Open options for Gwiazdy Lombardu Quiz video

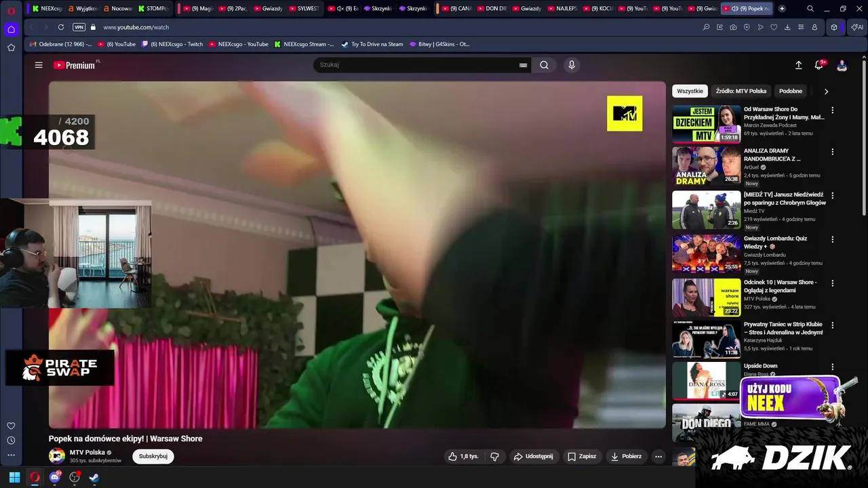832,239
